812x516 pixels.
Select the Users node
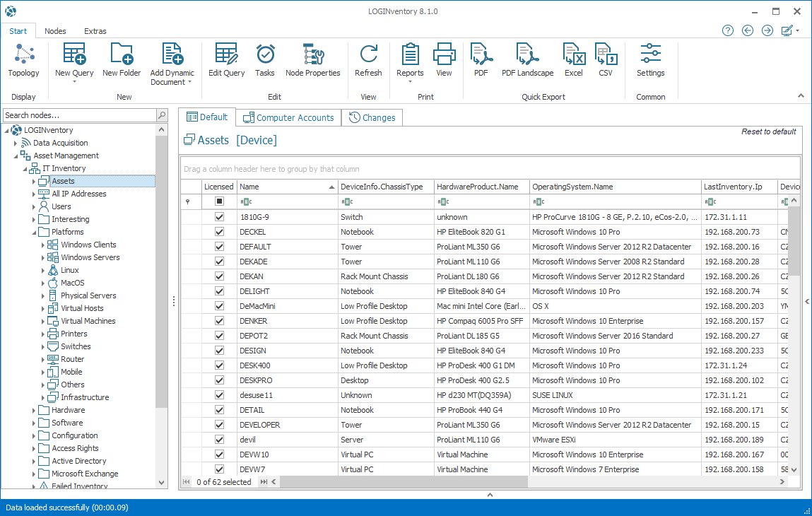(61, 206)
